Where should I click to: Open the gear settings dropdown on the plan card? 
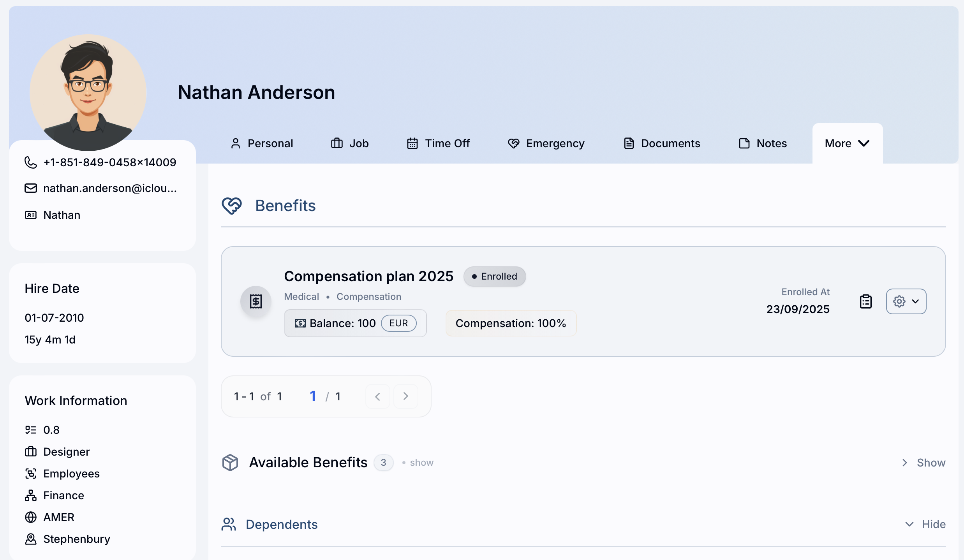[906, 301]
